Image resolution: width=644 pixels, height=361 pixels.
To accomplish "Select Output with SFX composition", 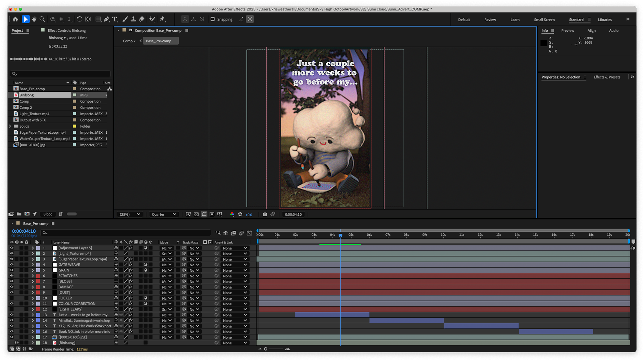I will (x=33, y=120).
